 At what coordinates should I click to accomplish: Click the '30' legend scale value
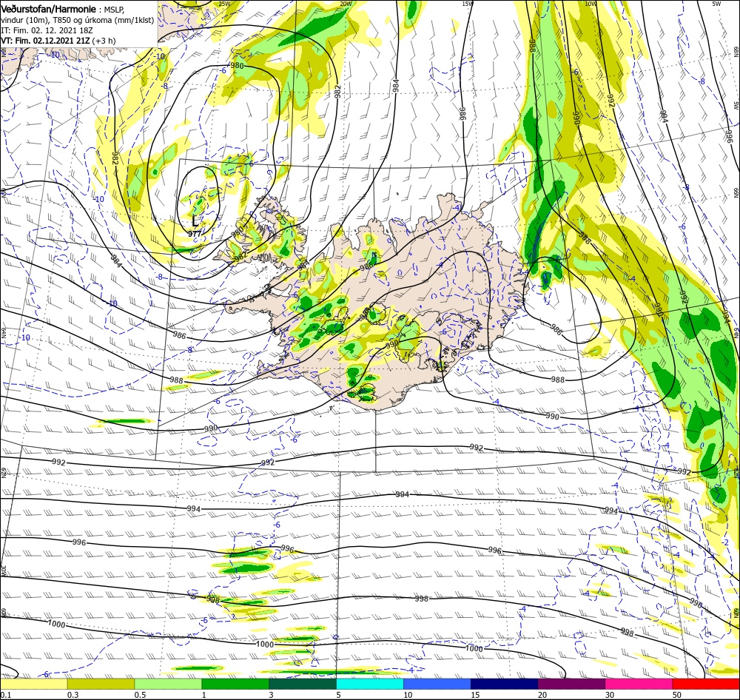(610, 694)
